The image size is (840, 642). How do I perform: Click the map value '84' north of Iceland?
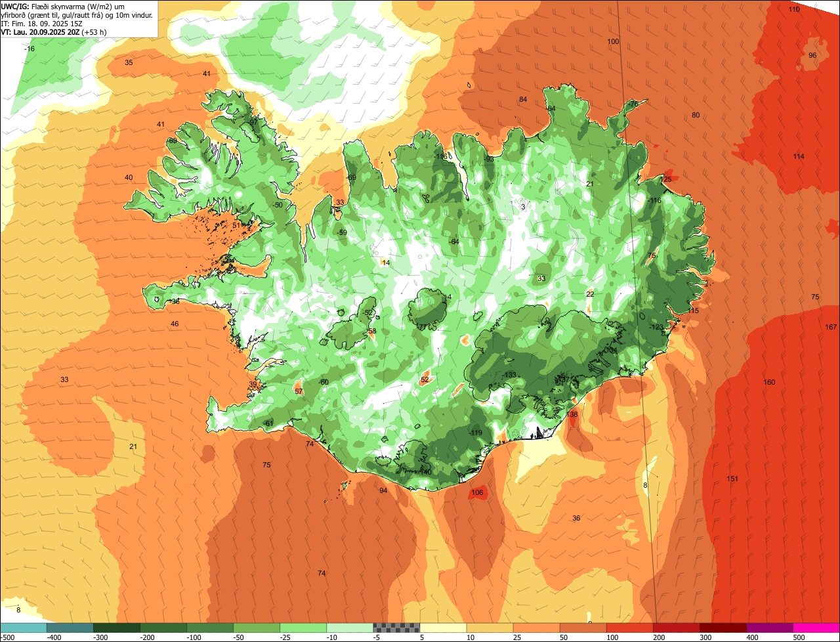[523, 99]
